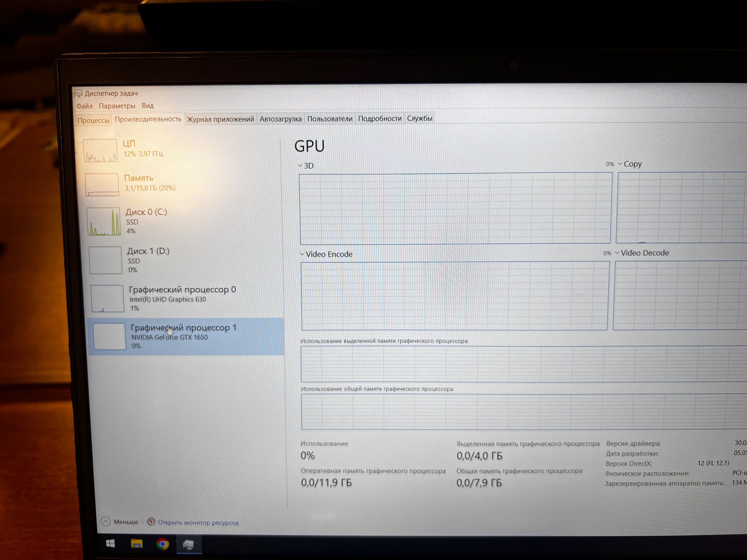Click Открыть монитор ресурсов link
This screenshot has height=560, width=747.
tap(198, 523)
